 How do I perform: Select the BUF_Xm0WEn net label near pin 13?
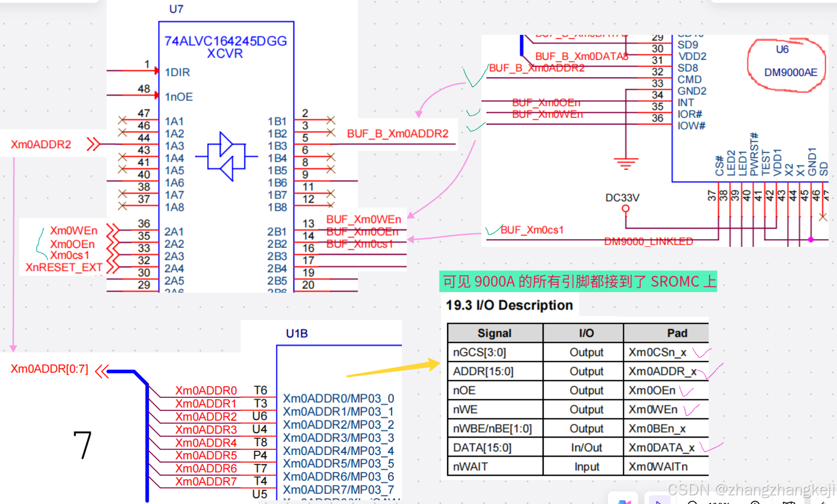click(x=364, y=220)
